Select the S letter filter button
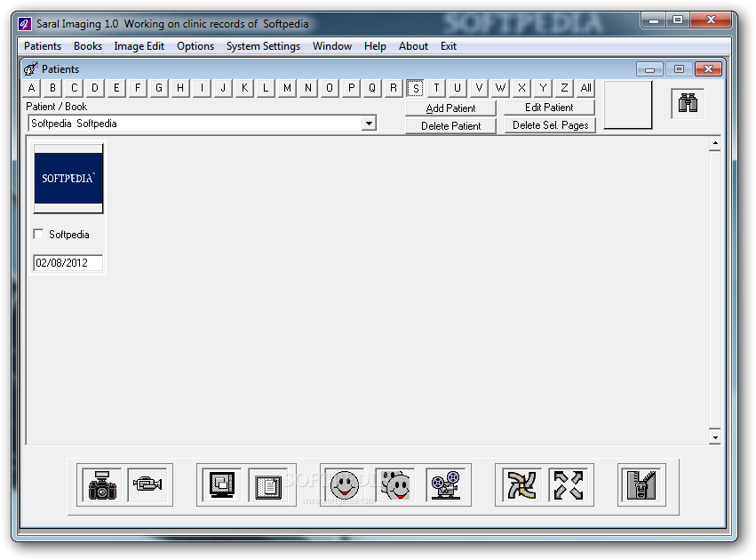 tap(415, 88)
